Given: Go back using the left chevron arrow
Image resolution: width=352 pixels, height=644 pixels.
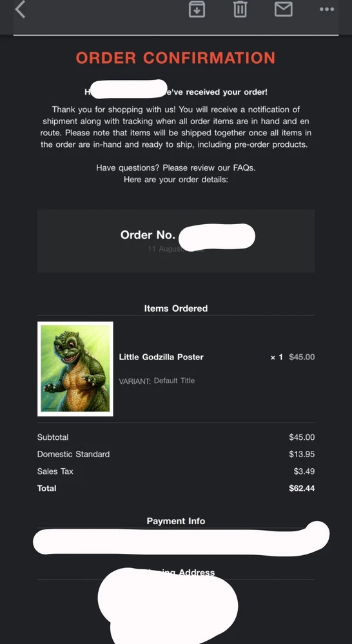Looking at the screenshot, I should (x=20, y=9).
